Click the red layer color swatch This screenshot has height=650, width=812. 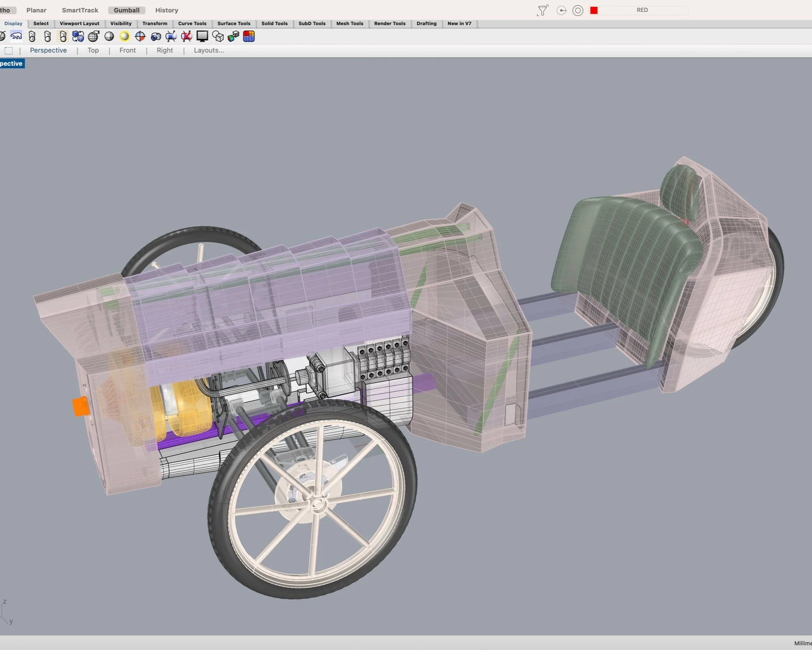pyautogui.click(x=594, y=10)
